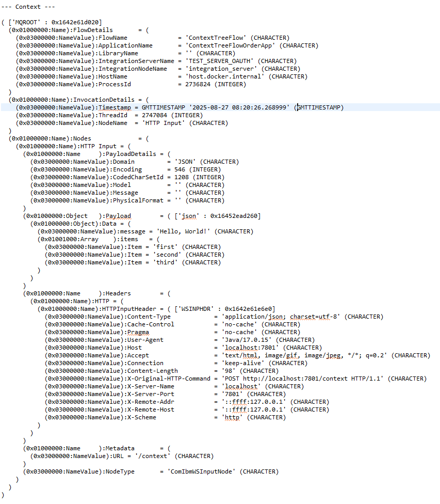Click the Pragma header name
Screen dimensions: 440x504
tap(138, 332)
